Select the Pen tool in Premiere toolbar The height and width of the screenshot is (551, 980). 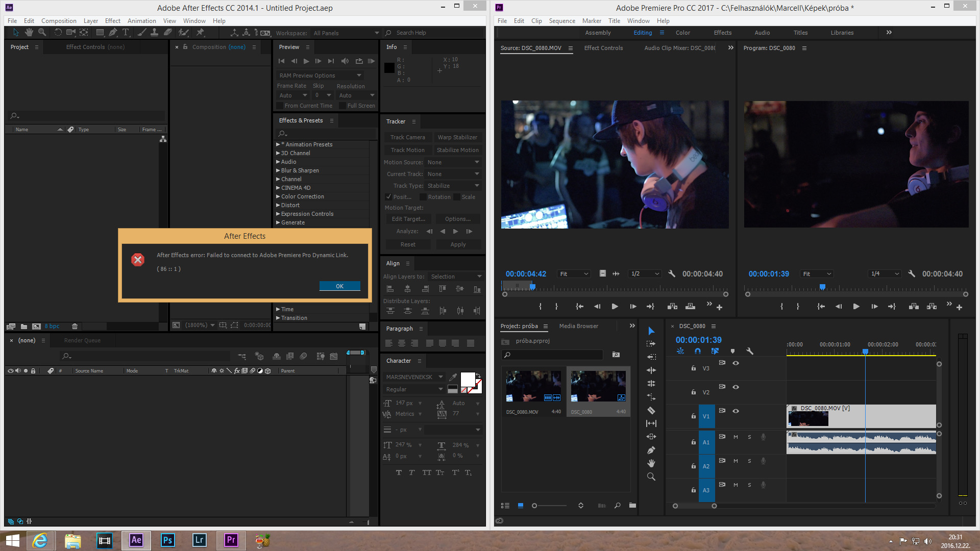coord(651,450)
